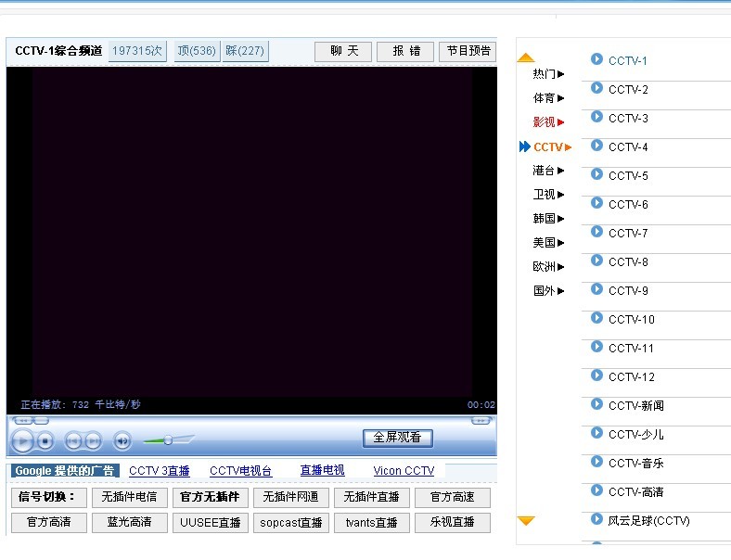Switch signal to sopcast直播

pos(291,522)
